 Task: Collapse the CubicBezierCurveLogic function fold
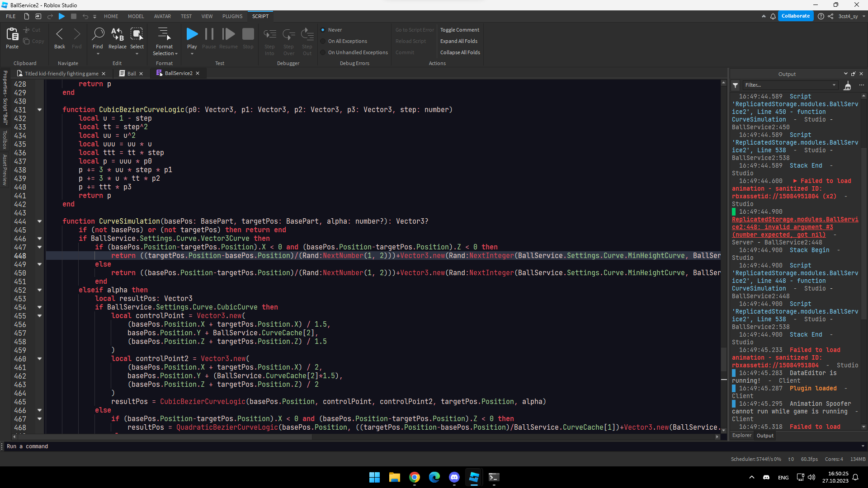click(x=39, y=110)
